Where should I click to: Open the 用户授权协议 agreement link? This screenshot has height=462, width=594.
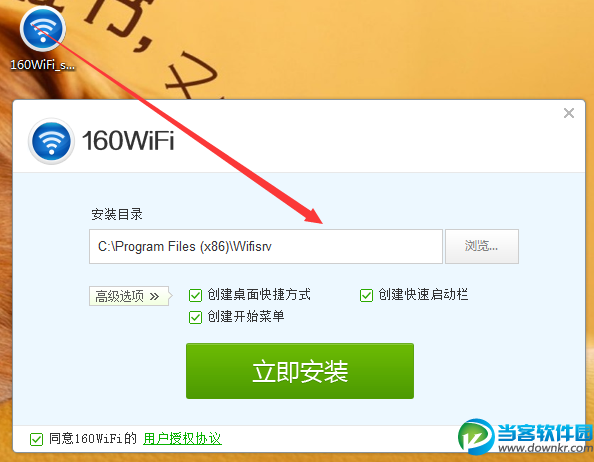(182, 439)
